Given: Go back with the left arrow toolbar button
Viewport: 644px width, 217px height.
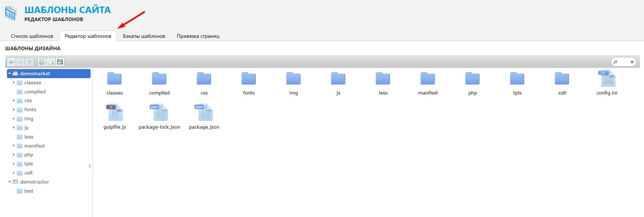Looking at the screenshot, I should pos(11,62).
